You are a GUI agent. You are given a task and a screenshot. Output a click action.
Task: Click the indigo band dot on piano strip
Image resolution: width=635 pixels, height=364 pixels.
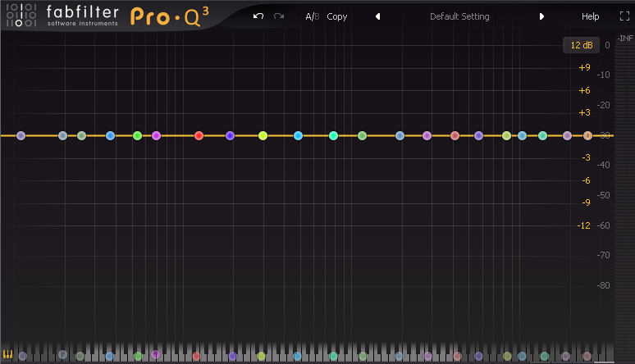(232, 357)
